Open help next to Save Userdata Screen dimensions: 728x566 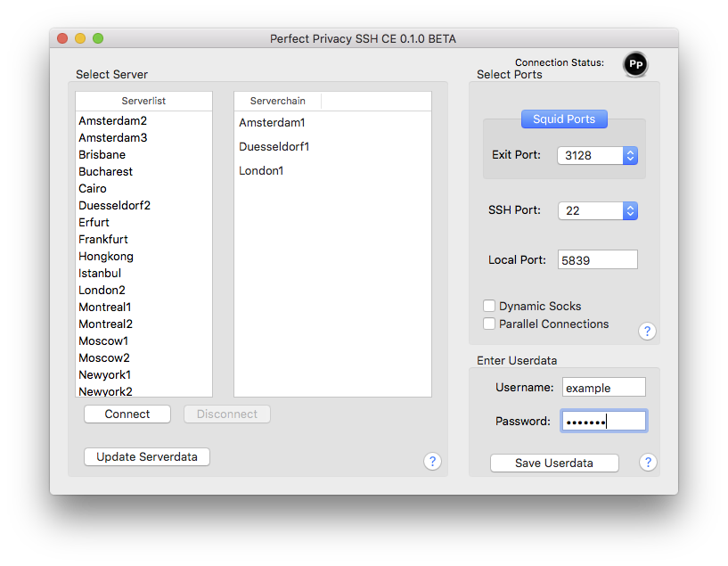(648, 462)
